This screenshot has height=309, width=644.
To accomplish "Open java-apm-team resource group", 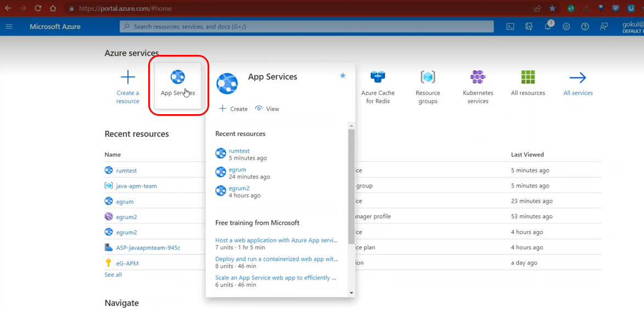I will pyautogui.click(x=136, y=186).
